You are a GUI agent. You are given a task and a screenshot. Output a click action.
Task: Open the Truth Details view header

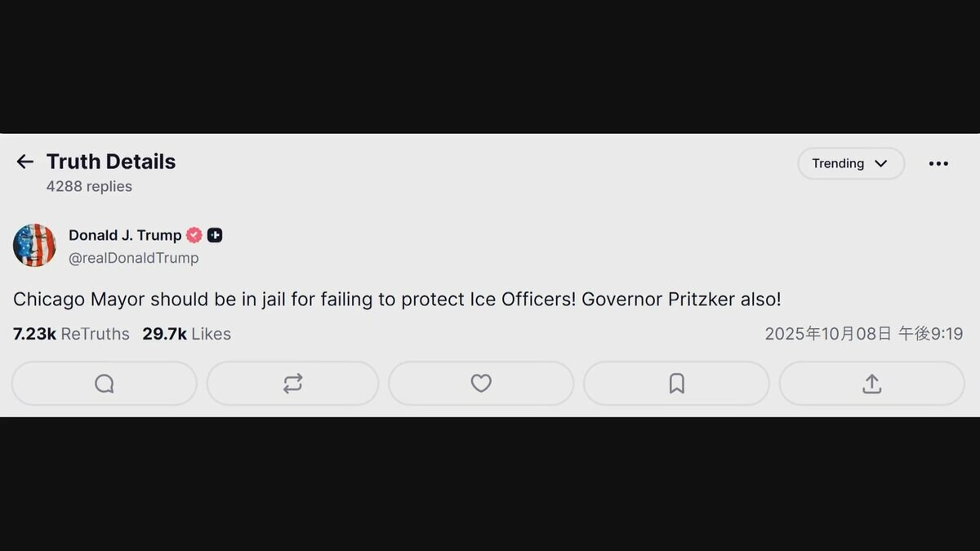click(111, 161)
